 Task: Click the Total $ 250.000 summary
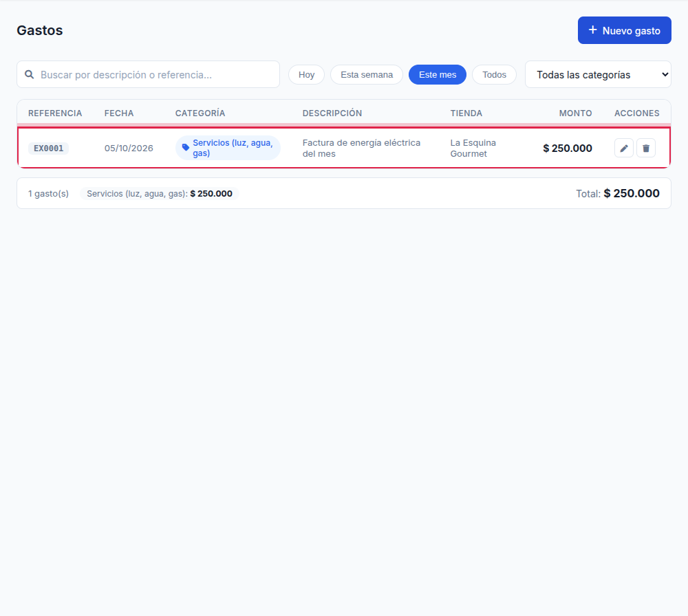(618, 193)
